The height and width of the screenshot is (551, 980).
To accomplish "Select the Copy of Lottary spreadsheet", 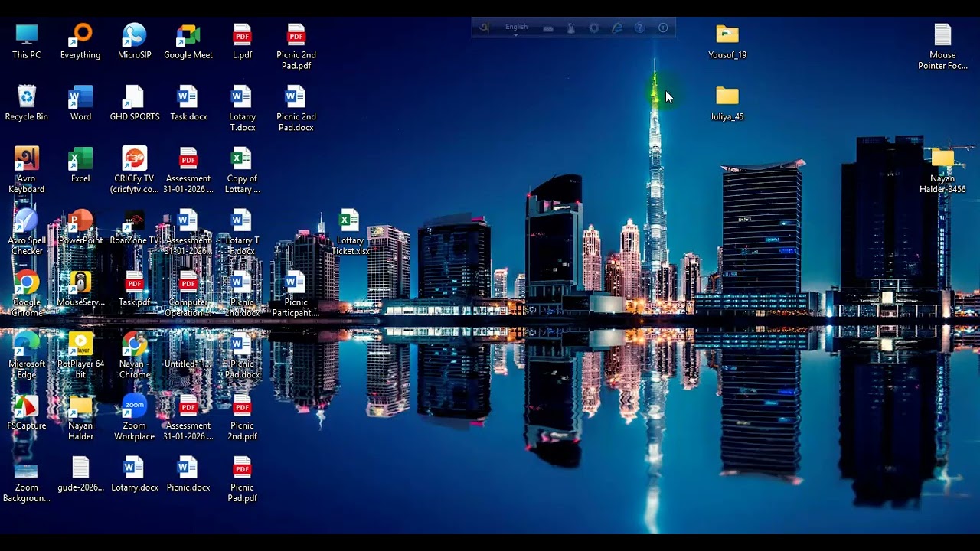I will (242, 171).
